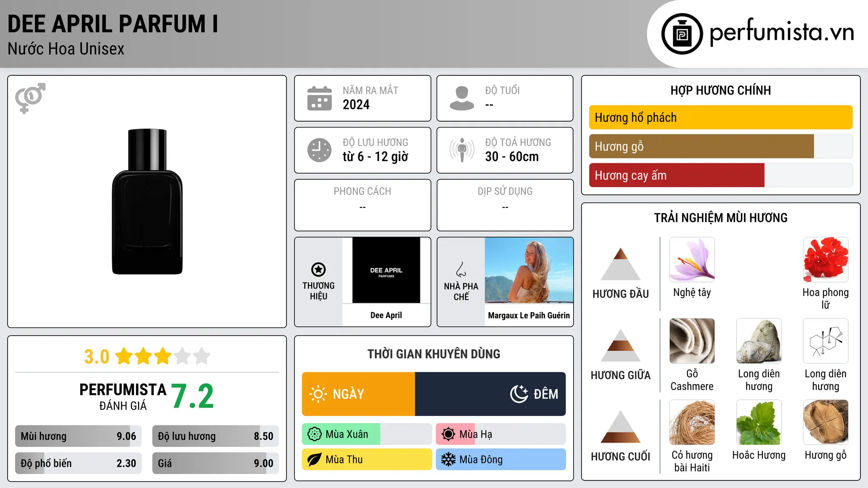Select the Cỏ hương bài Haiti roots image

(x=692, y=422)
